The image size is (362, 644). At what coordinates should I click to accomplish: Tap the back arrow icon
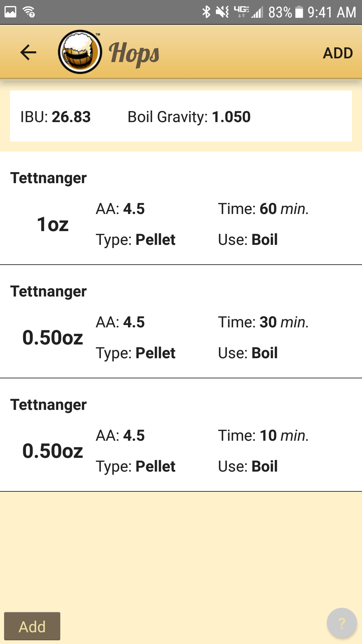coord(28,53)
